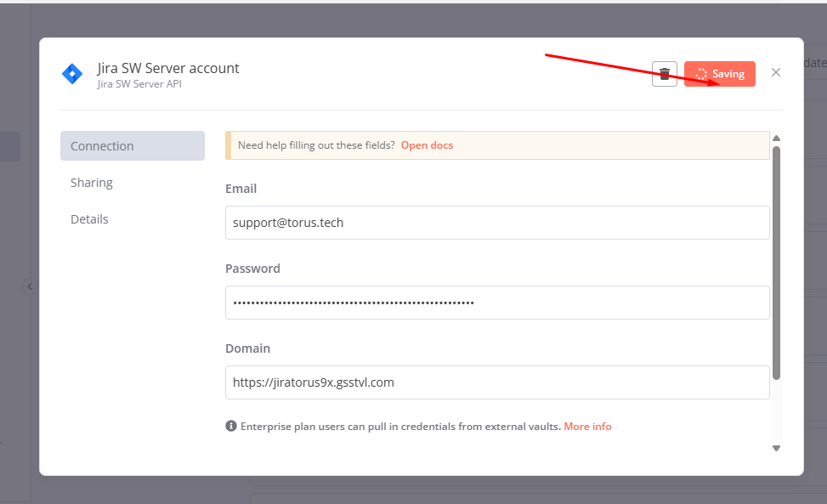Screen dimensions: 827x504
Task: Open the More info link
Action: 587,427
